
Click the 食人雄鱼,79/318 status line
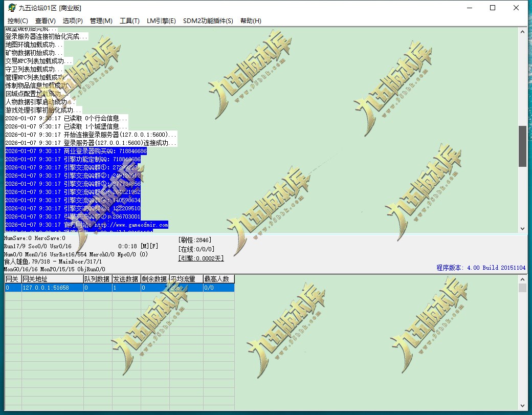[53, 261]
